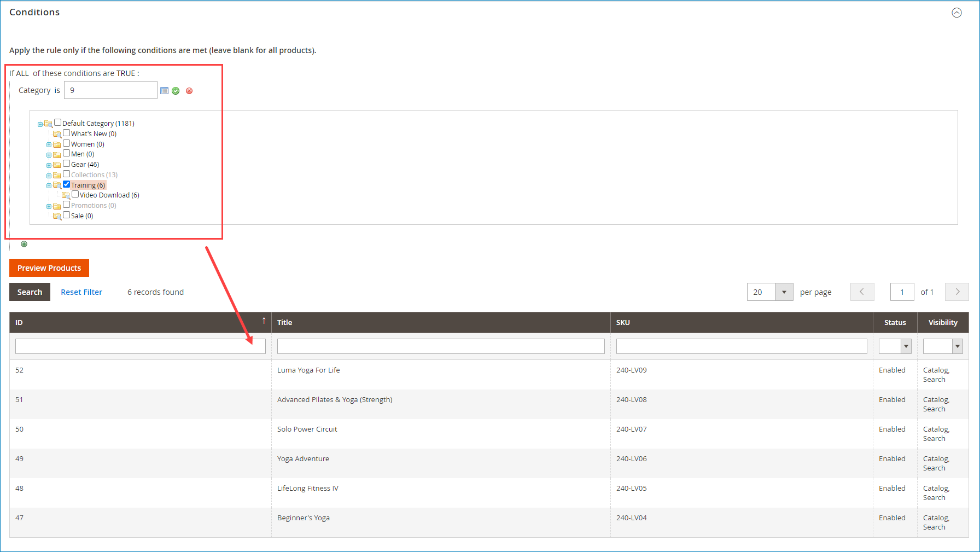Click the Preview Products button

click(x=49, y=268)
